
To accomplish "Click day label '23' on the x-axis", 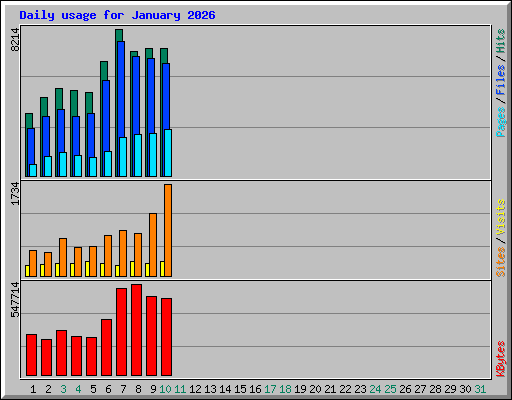I will pyautogui.click(x=360, y=389).
